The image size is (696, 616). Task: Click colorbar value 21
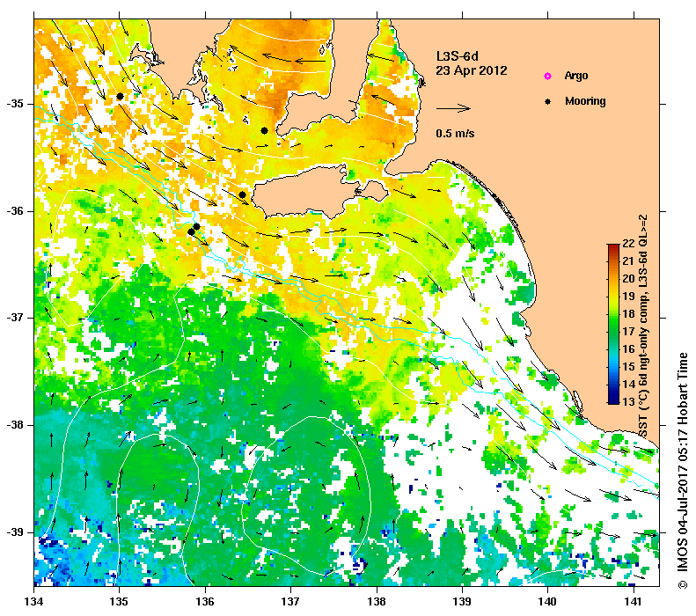[628, 261]
